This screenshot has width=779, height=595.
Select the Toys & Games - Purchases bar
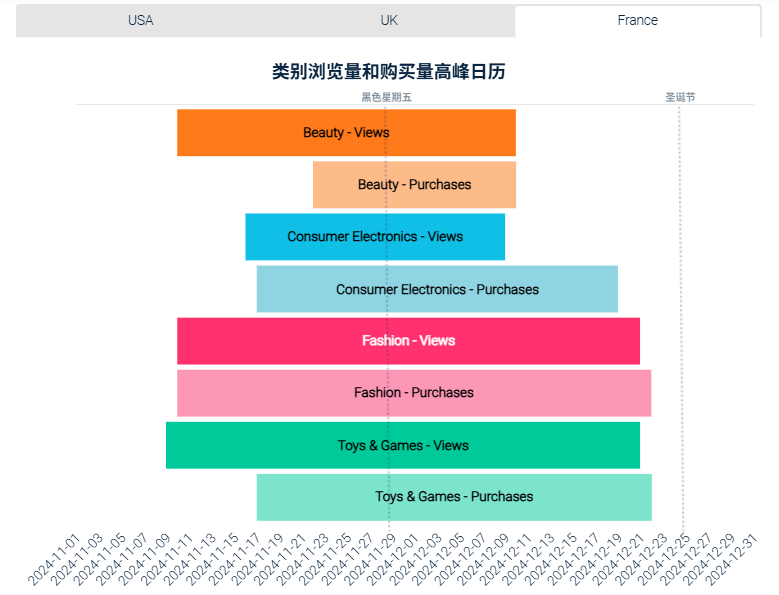pos(454,498)
